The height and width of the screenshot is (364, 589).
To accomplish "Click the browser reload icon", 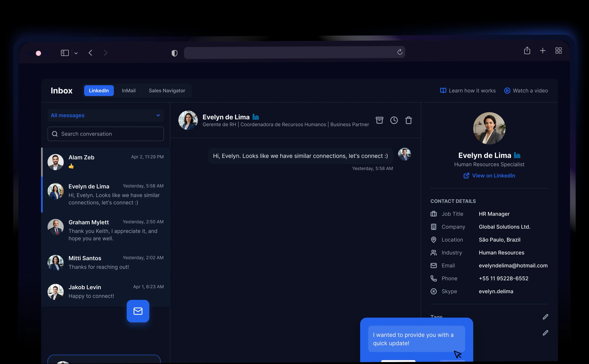I will coord(400,52).
